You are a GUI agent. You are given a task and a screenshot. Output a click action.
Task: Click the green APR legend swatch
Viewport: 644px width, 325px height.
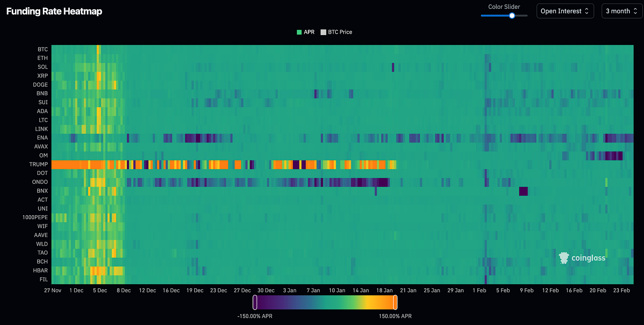tap(299, 32)
